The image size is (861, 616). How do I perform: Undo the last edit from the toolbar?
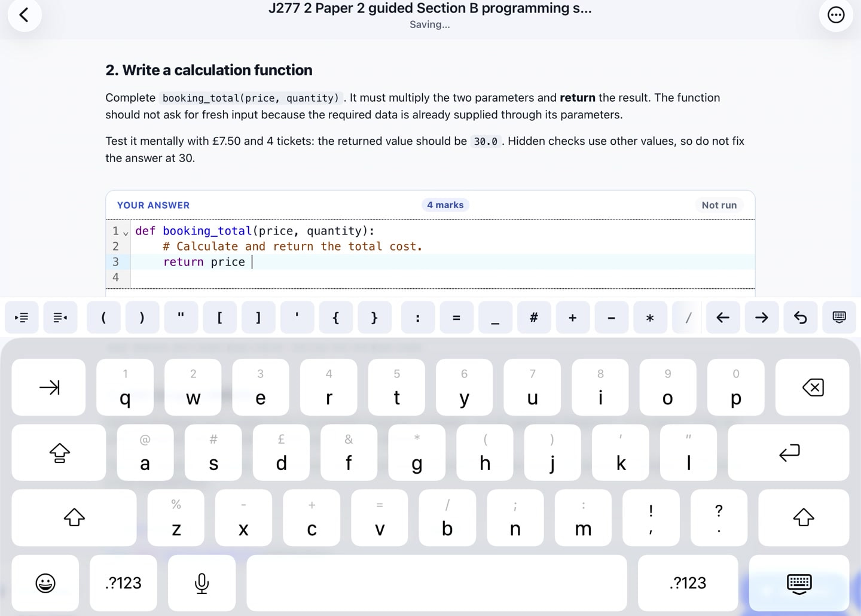click(801, 318)
